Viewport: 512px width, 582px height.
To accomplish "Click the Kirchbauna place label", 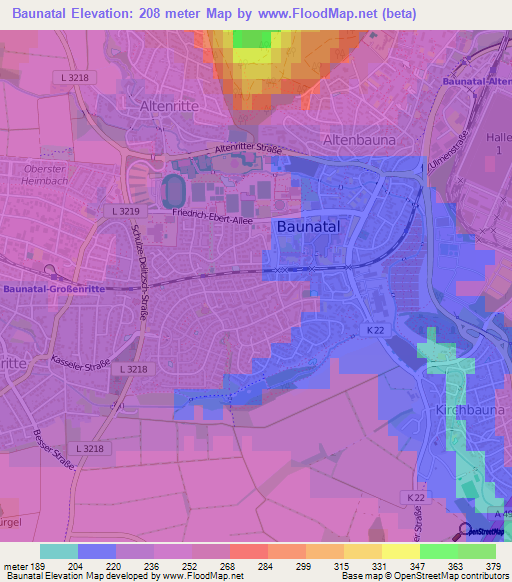I will pos(470,410).
